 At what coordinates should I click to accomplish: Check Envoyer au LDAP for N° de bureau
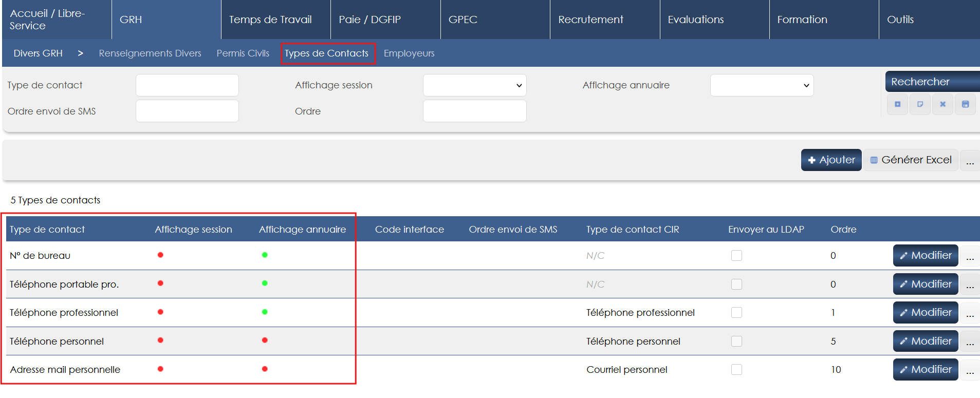[x=736, y=256]
